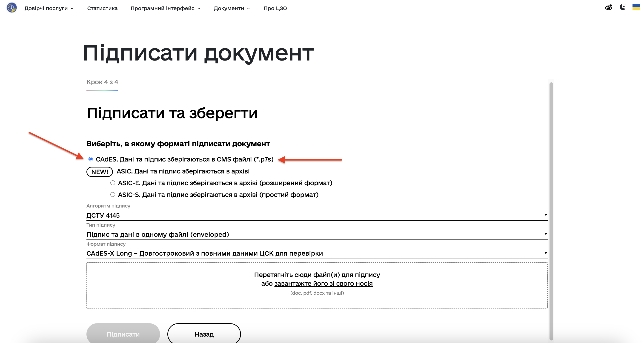Click the NEW! badge beside ASIC
This screenshot has width=644, height=346.
coord(100,172)
